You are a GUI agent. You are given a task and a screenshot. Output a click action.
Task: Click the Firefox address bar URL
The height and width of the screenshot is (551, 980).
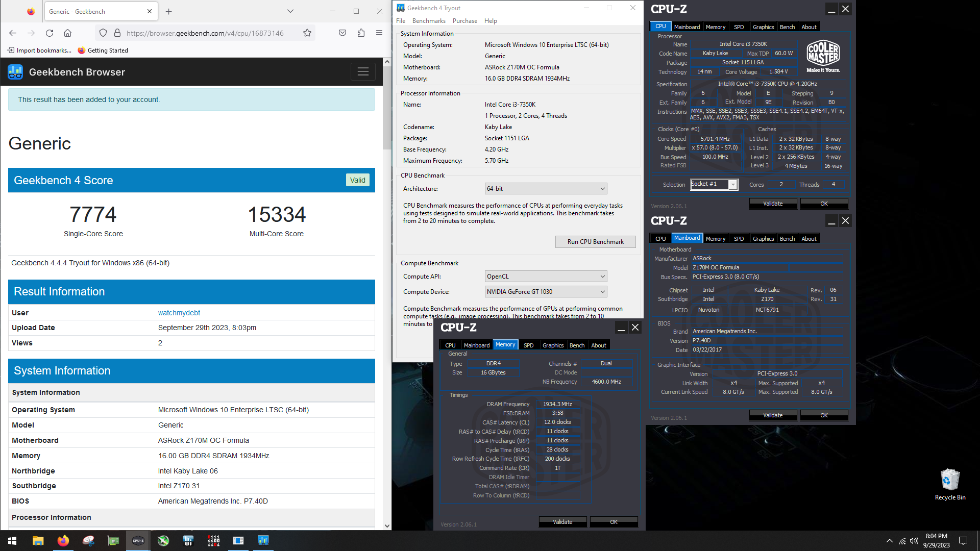pos(205,33)
